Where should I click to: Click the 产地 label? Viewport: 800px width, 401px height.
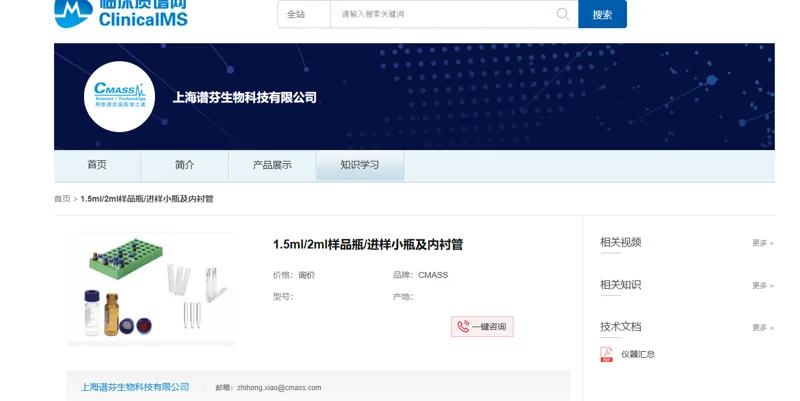(403, 296)
